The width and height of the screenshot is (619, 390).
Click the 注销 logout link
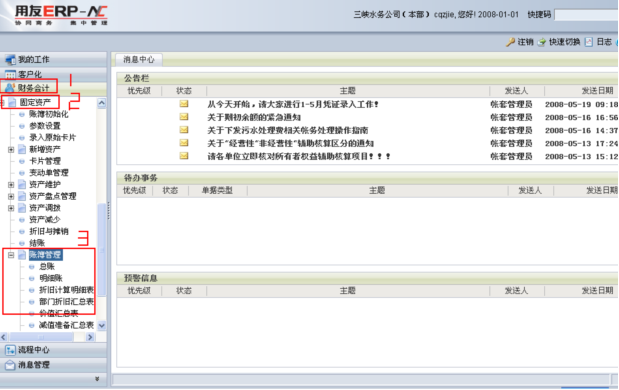coord(525,42)
